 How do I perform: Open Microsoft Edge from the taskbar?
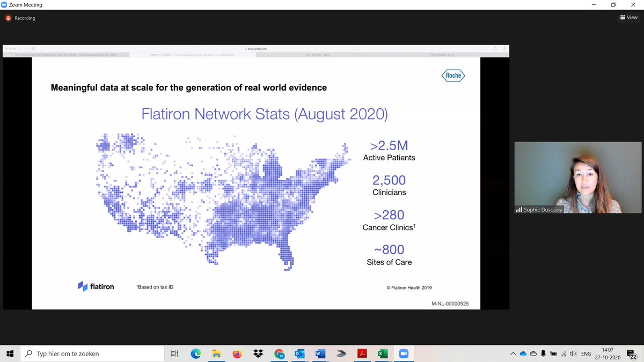pyautogui.click(x=196, y=354)
